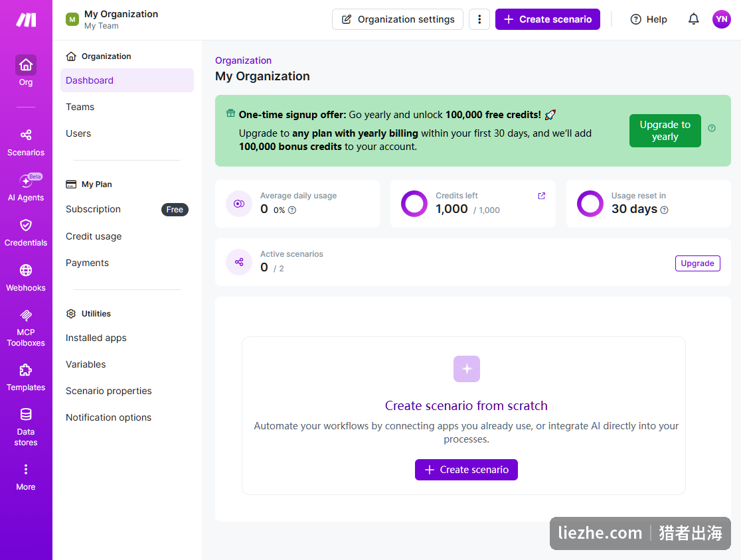Click the 30 days value

click(x=634, y=209)
